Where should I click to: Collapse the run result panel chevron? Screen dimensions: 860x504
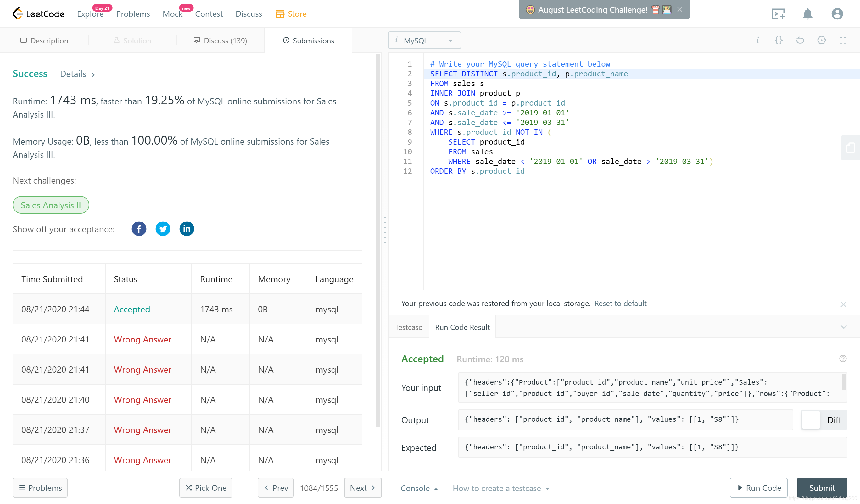click(844, 327)
